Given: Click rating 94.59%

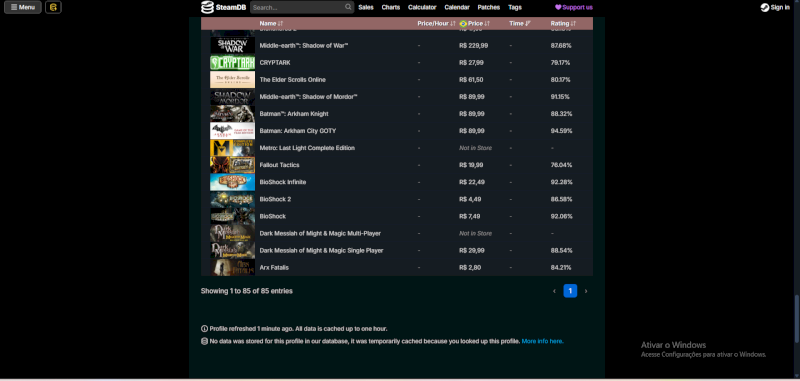Looking at the screenshot, I should click(561, 131).
